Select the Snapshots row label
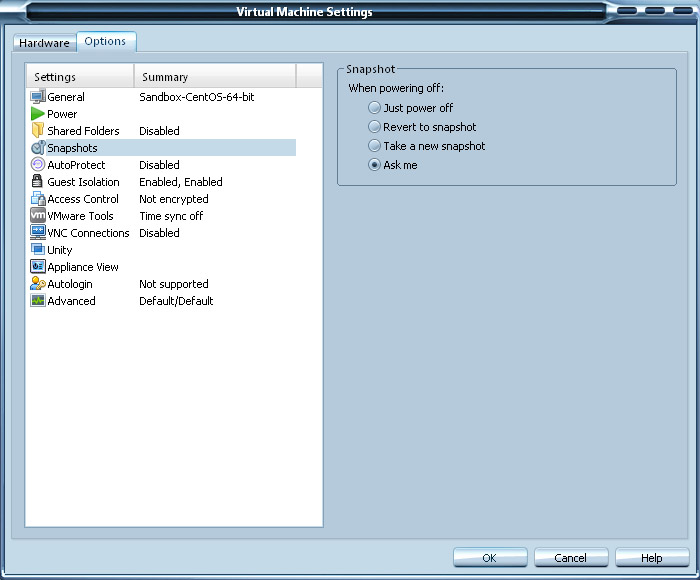 tap(72, 148)
